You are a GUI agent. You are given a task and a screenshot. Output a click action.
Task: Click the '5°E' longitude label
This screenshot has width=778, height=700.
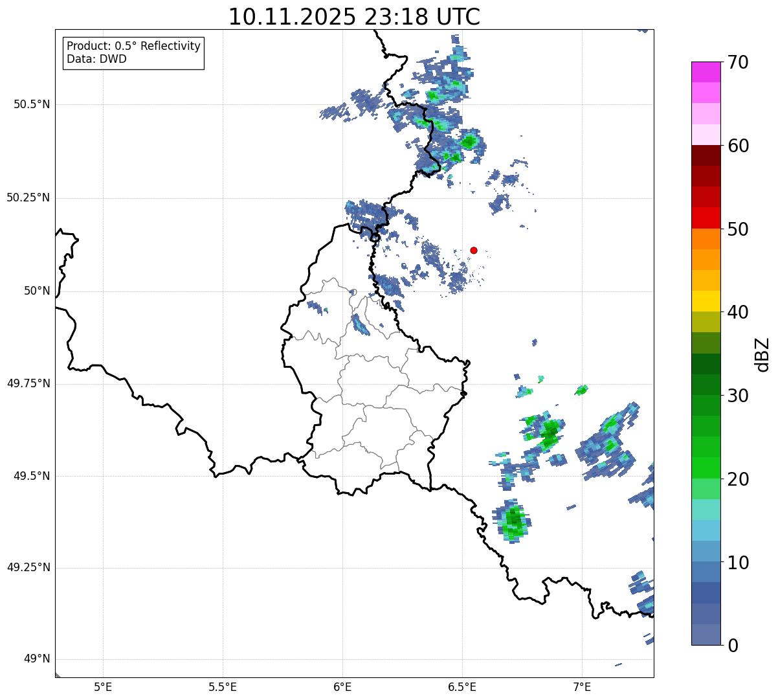point(103,687)
